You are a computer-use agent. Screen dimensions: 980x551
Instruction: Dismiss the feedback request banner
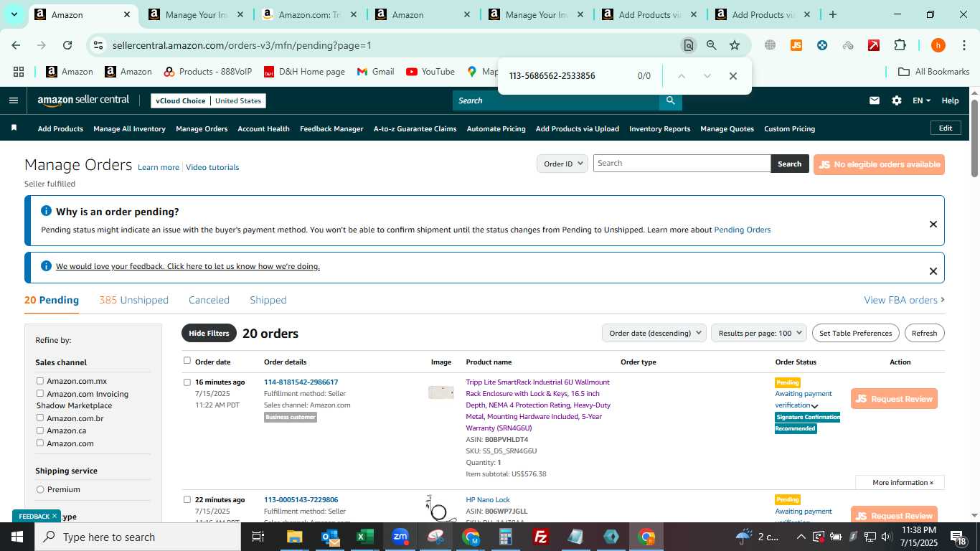click(x=933, y=271)
